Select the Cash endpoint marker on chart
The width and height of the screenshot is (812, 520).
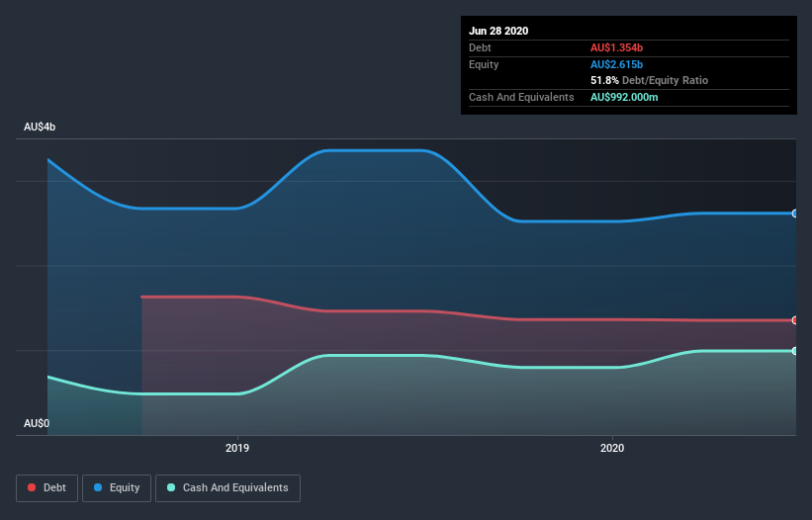pyautogui.click(x=795, y=351)
